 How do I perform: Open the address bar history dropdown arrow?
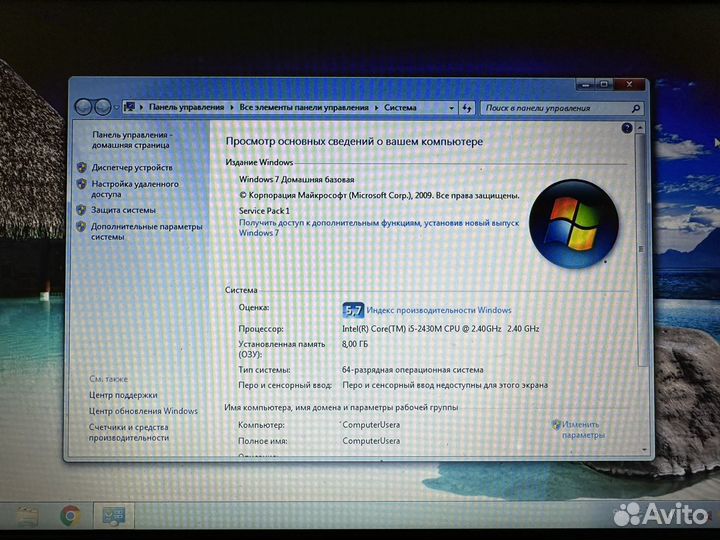[453, 107]
